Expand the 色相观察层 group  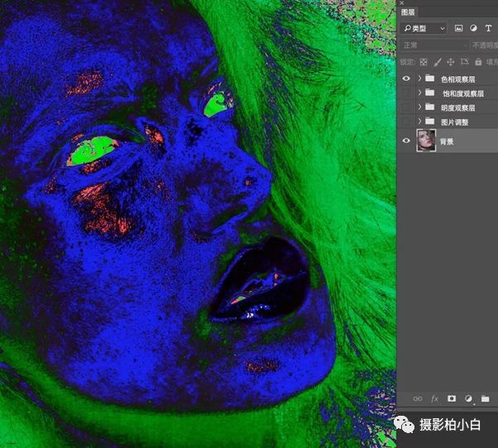420,79
